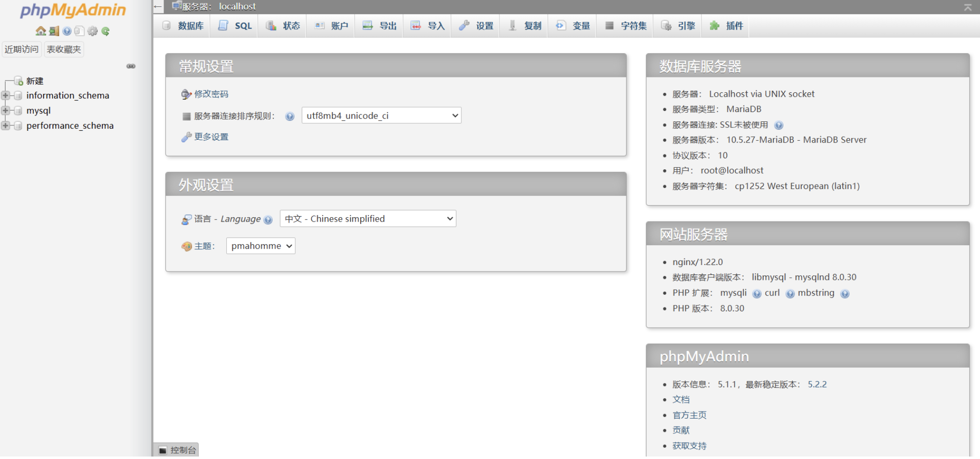Open navigation panel settings gear icon

point(92,31)
